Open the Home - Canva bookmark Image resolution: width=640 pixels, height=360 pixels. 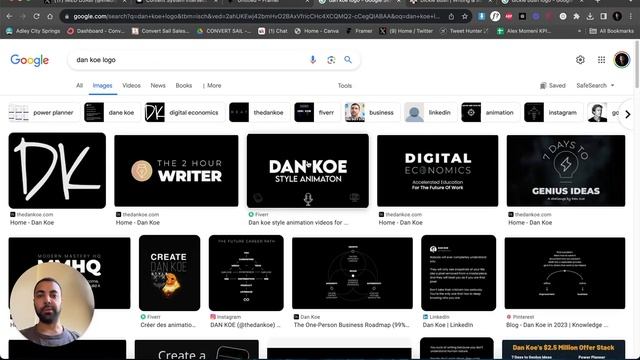[317, 31]
